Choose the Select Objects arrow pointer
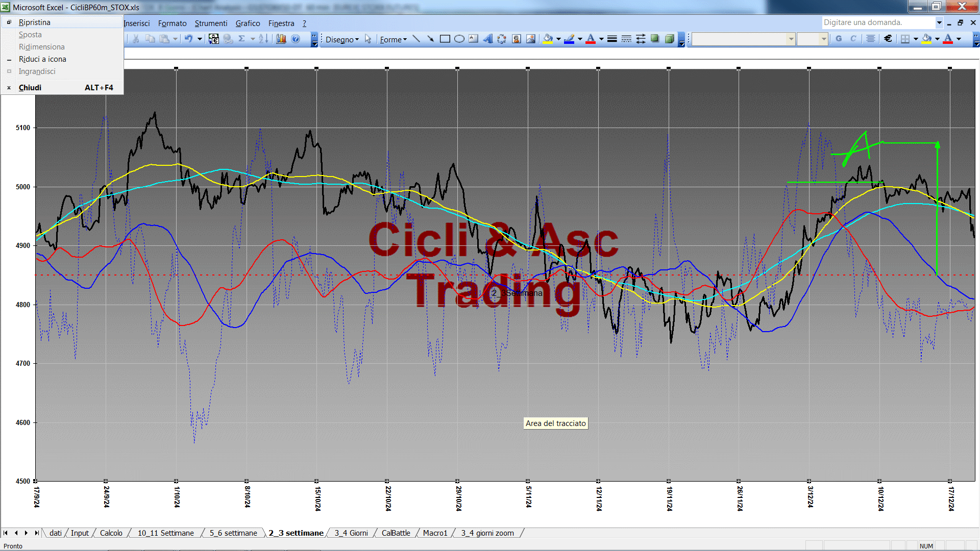 368,39
